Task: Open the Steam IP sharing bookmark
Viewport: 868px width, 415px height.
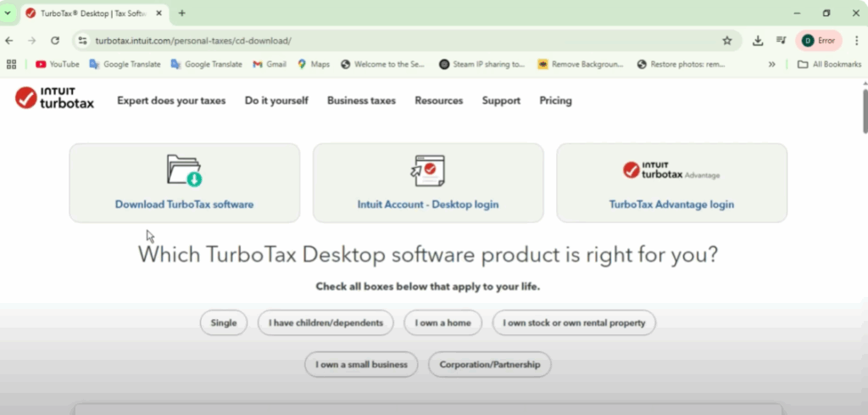Action: coord(481,64)
